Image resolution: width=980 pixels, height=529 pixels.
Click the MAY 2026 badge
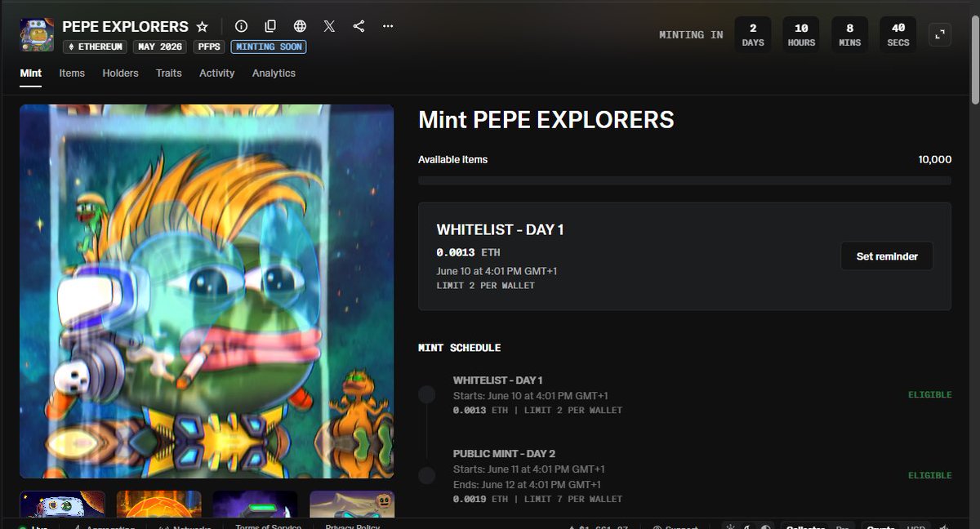coord(158,47)
